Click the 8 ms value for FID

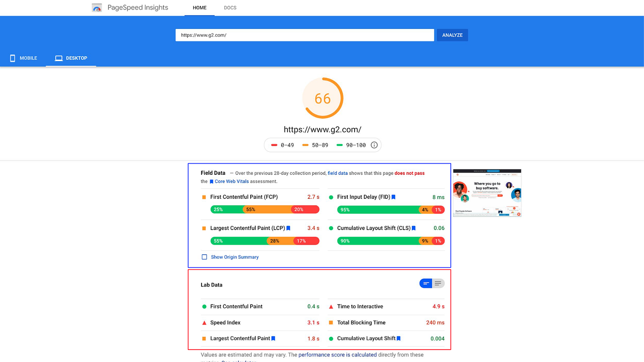438,197
